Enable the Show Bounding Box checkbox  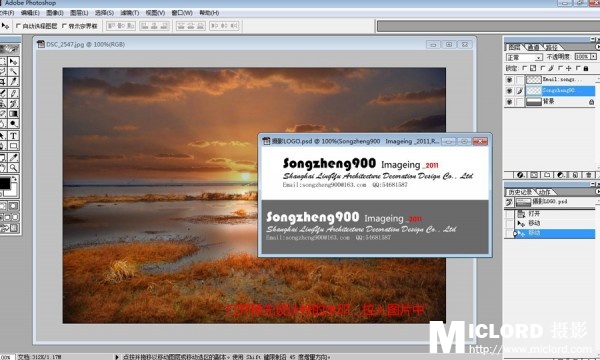tap(64, 26)
